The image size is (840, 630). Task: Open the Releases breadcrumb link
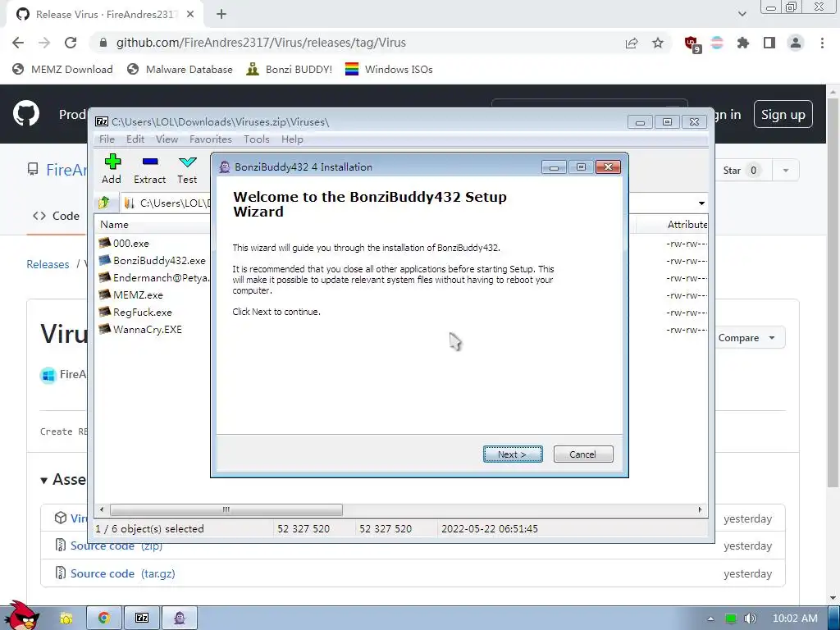pos(48,264)
